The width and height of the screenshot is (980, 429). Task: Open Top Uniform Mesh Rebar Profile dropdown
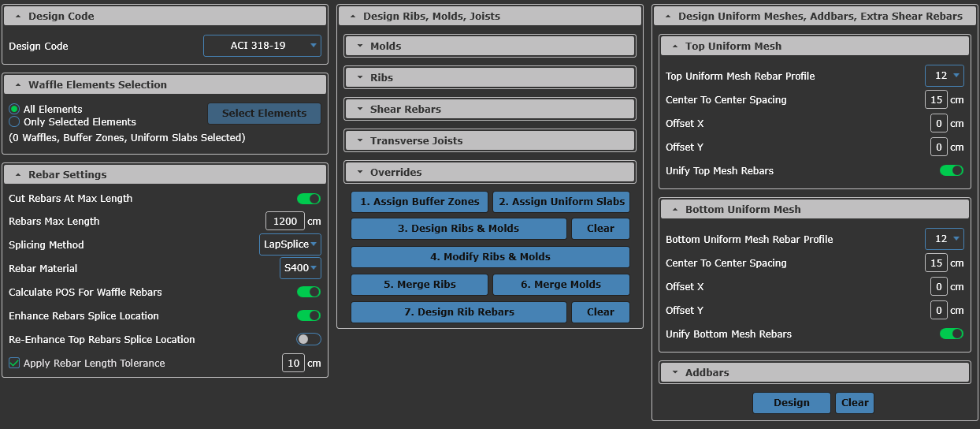[944, 76]
